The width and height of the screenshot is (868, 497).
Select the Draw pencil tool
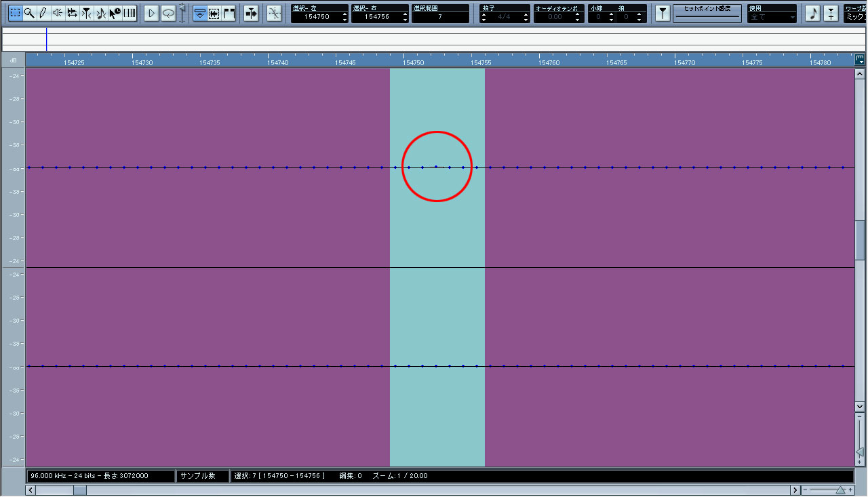43,13
